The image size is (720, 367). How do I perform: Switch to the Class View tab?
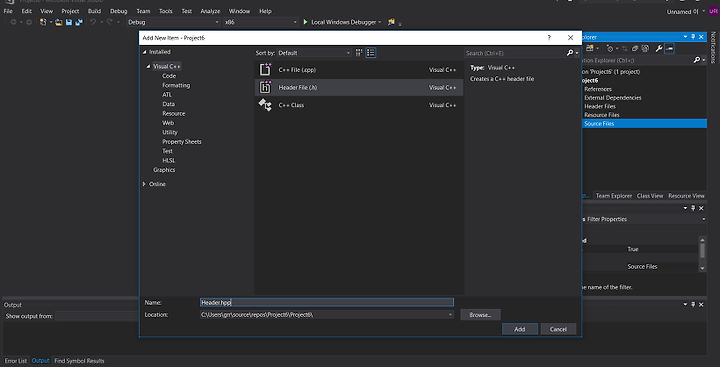click(650, 196)
